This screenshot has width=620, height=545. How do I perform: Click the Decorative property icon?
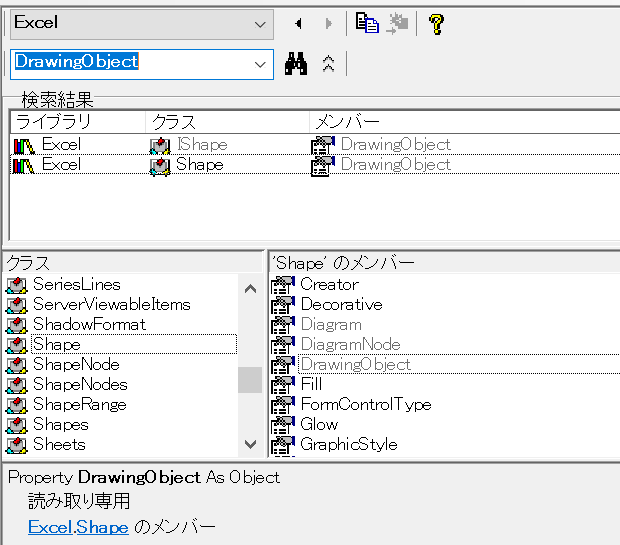283,305
